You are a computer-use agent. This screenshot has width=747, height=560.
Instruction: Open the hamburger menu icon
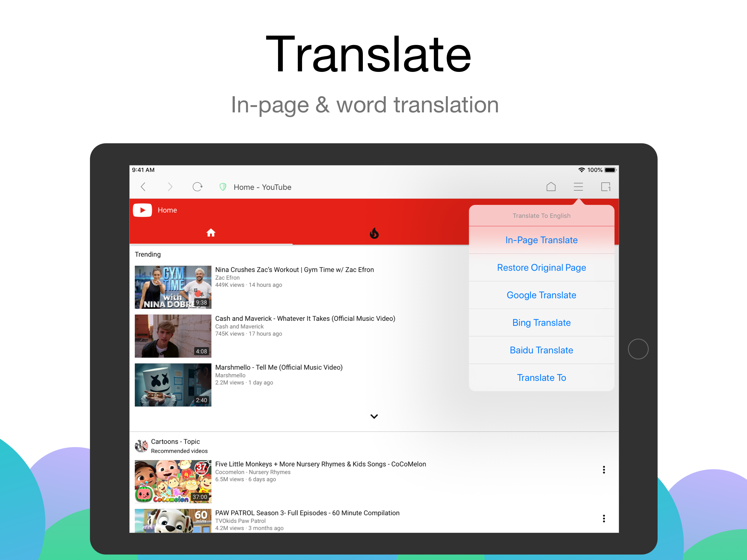(578, 187)
